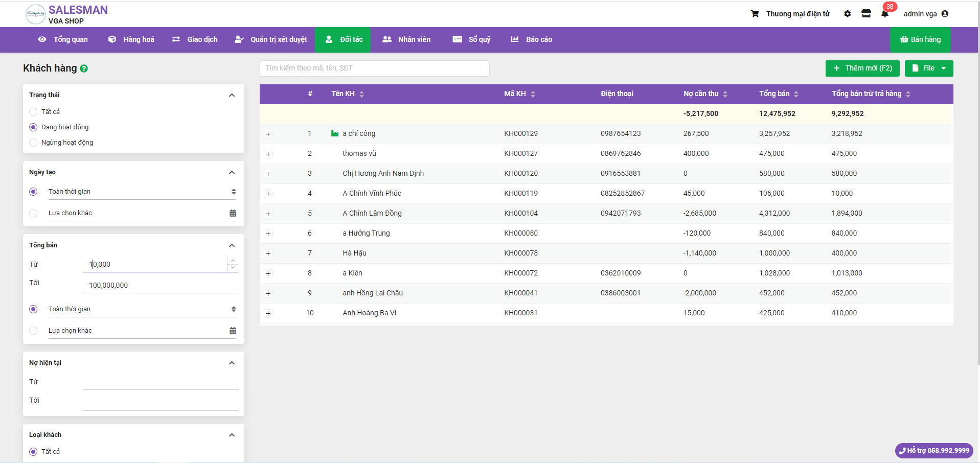
Task: Open the Hàng hoá menu
Action: 131,39
